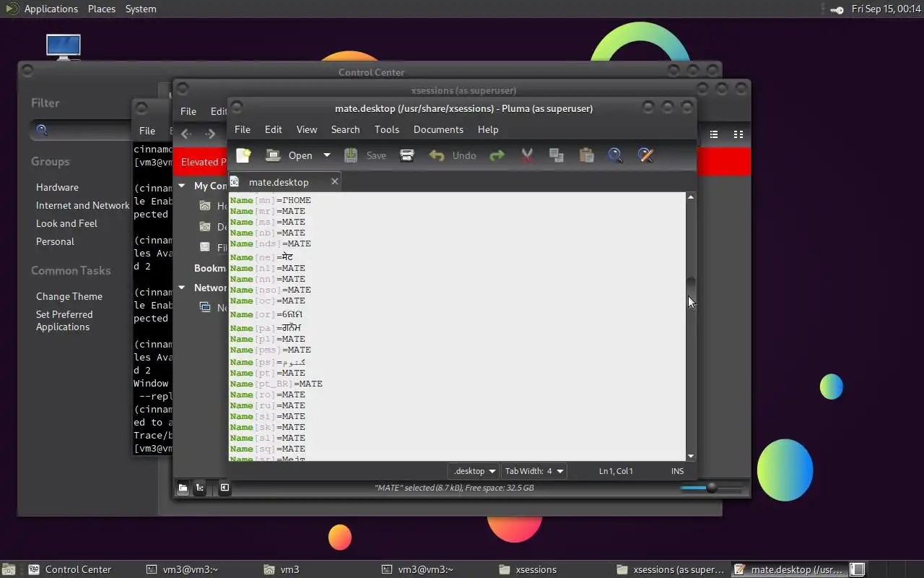The height and width of the screenshot is (578, 924).
Task: Copy the selected text
Action: tap(557, 155)
